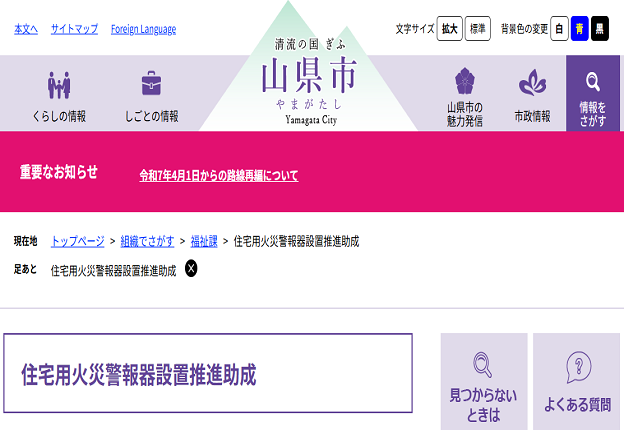Switch background color to blue 青
Screen dimensions: 624x430
(579, 29)
